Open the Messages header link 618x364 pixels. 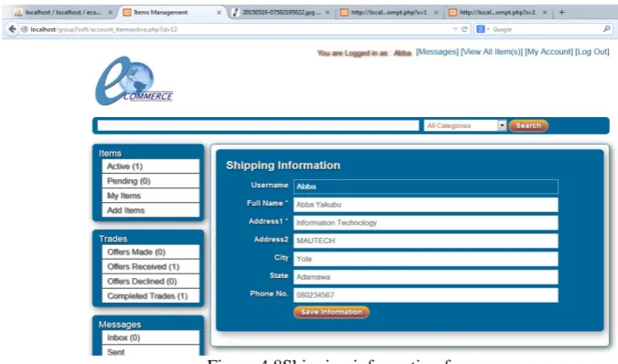click(437, 51)
